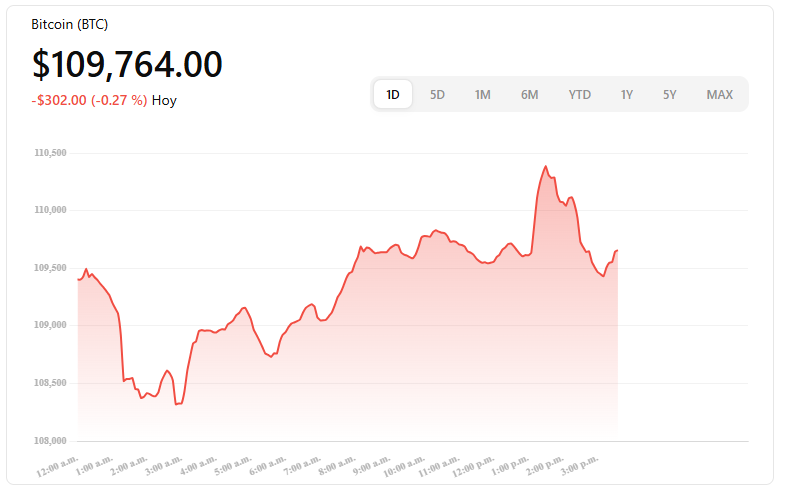Image resolution: width=791 pixels, height=500 pixels.
Task: Select the 1D time range tab
Action: click(x=393, y=95)
